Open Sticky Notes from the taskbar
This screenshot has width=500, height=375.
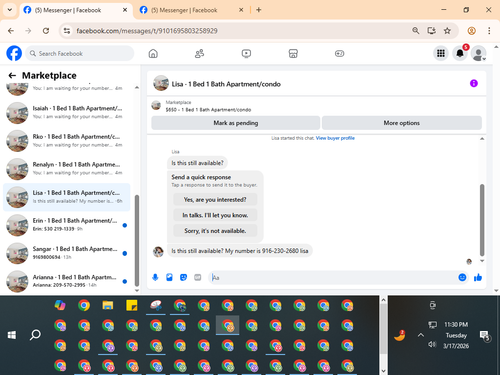[132, 305]
